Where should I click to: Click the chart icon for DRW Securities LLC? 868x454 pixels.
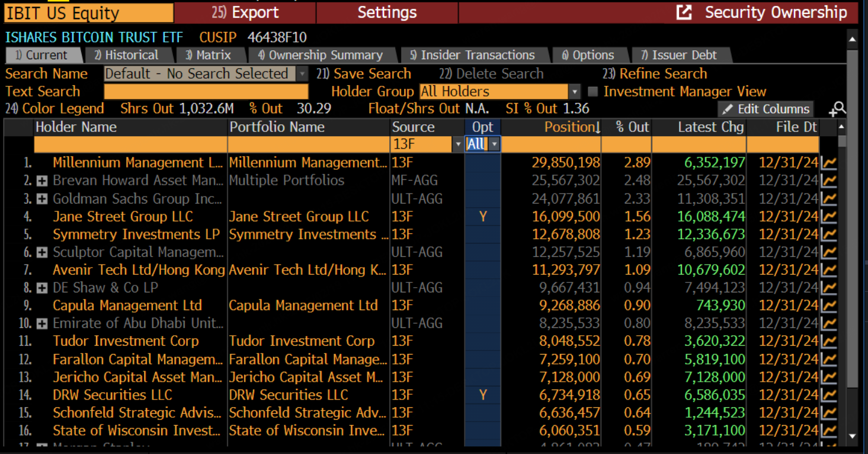click(x=829, y=394)
